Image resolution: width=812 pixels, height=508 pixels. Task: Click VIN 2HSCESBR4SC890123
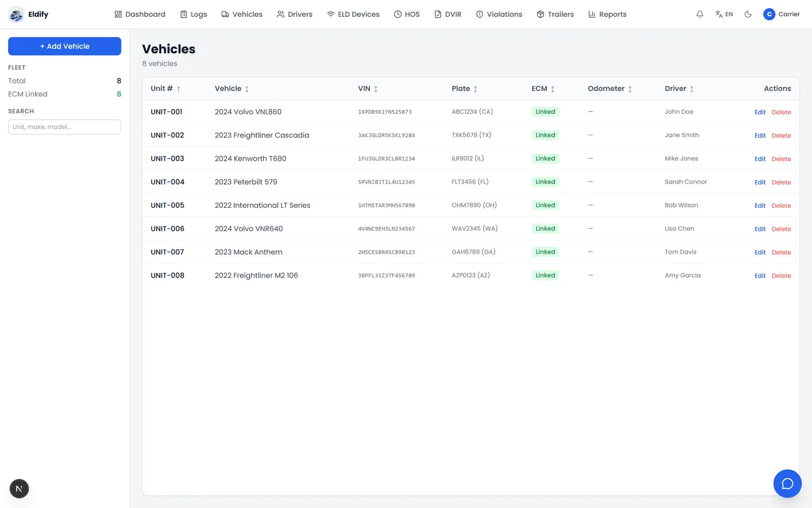coord(386,252)
